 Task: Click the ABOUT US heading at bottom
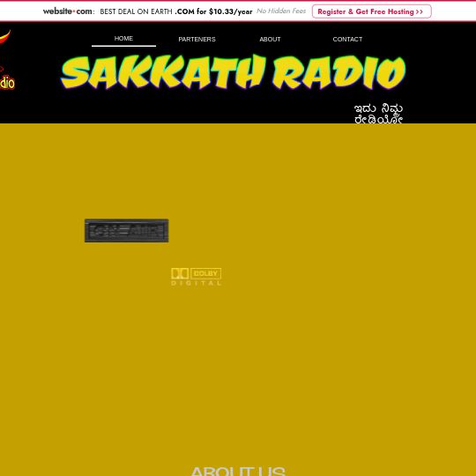click(238, 471)
